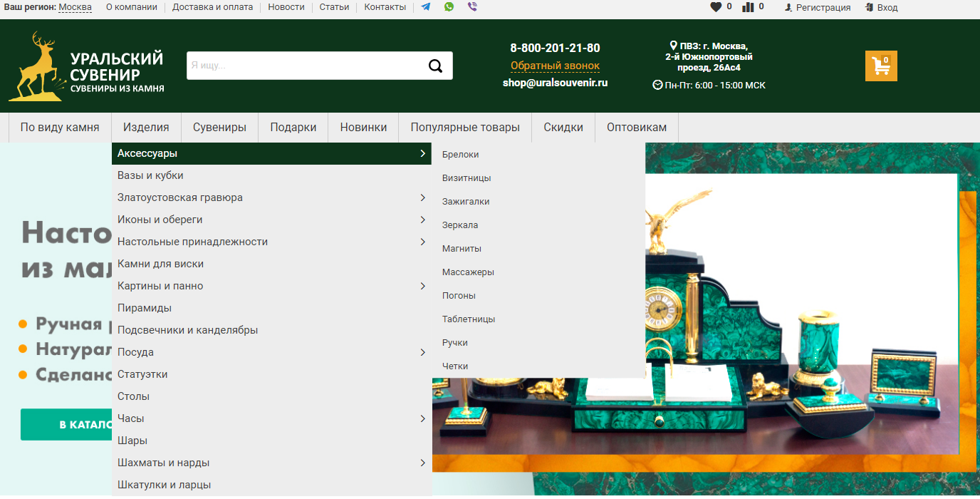Click the Вход login link
The height and width of the screenshot is (499, 980).
[x=887, y=8]
